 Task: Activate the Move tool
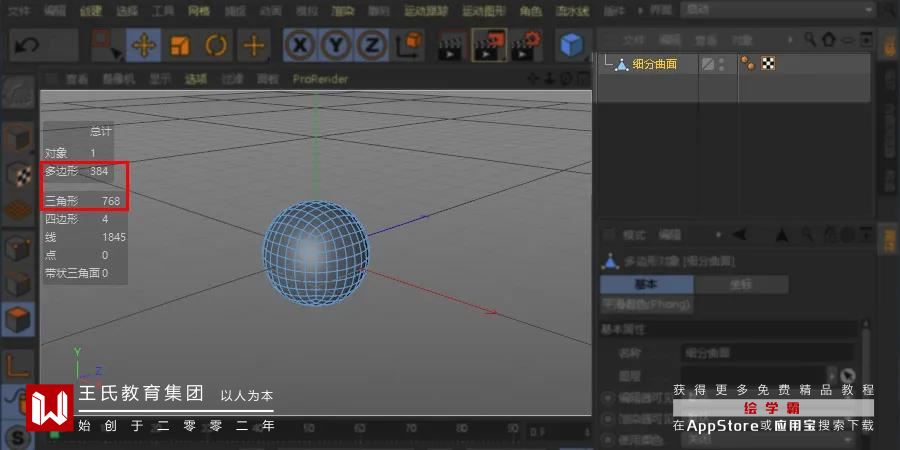tap(143, 45)
